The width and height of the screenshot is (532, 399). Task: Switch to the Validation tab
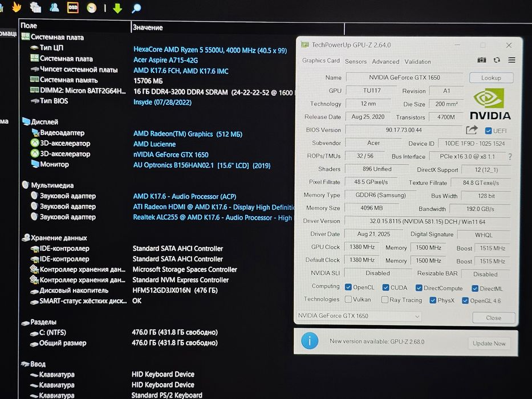(x=417, y=62)
